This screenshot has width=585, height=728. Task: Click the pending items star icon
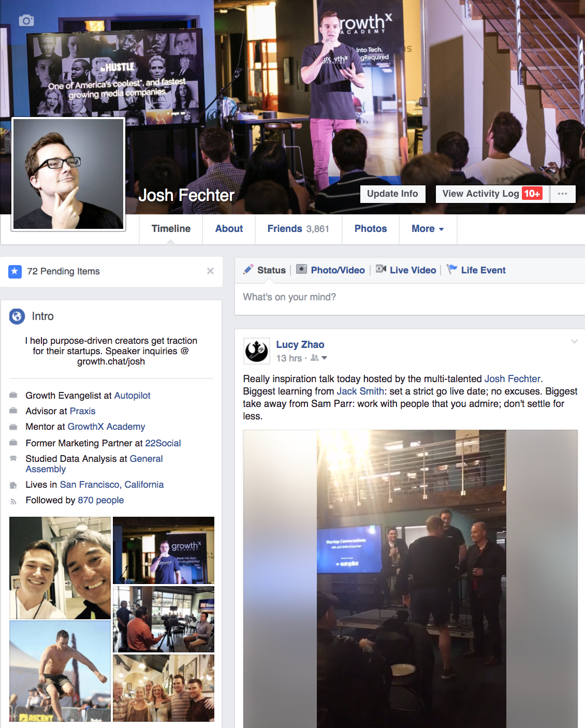pos(15,271)
